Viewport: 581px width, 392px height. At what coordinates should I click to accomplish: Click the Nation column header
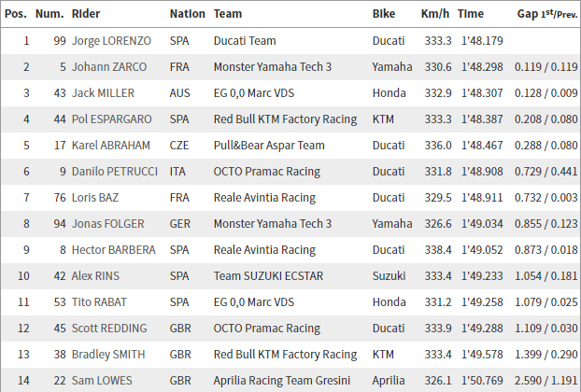(x=187, y=14)
